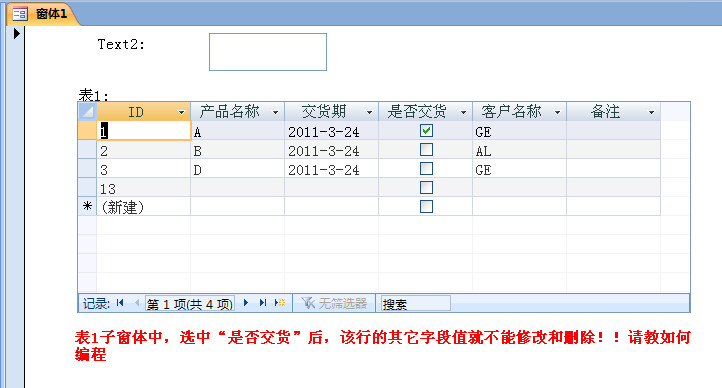The image size is (722, 388).
Task: Go to first record navigation arrow
Action: tap(120, 303)
